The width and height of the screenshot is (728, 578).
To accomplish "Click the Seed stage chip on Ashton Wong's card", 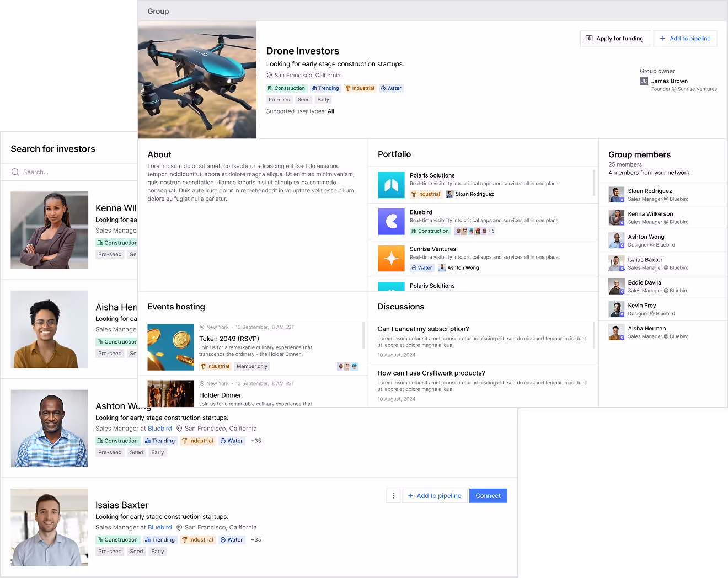I will [137, 453].
